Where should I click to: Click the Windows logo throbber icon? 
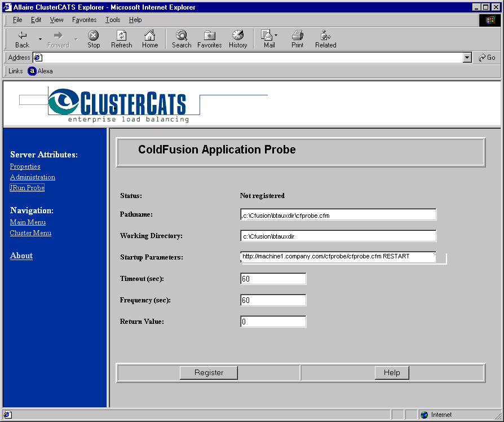[x=490, y=20]
